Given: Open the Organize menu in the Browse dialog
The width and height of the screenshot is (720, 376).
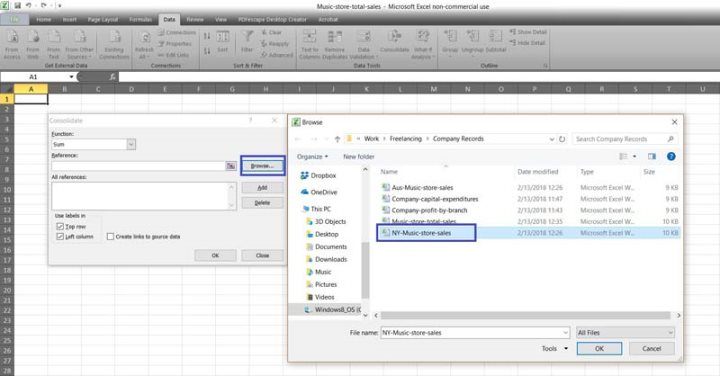Looking at the screenshot, I should point(312,157).
